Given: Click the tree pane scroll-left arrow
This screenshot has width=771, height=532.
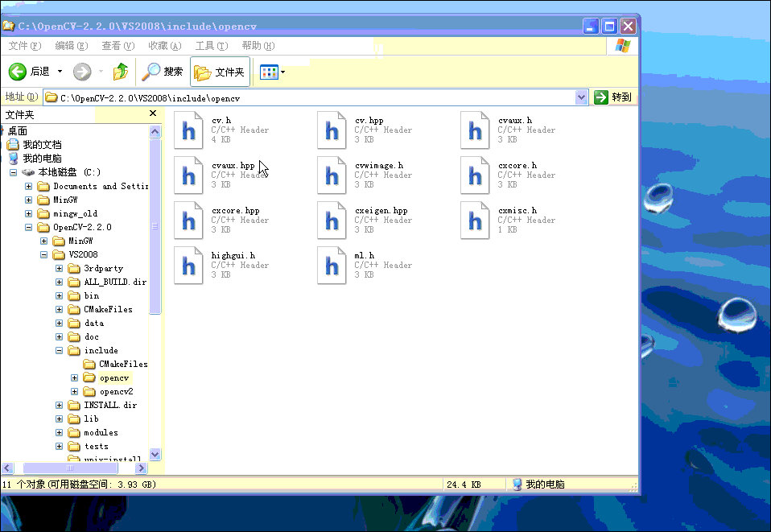Looking at the screenshot, I should tap(7, 468).
